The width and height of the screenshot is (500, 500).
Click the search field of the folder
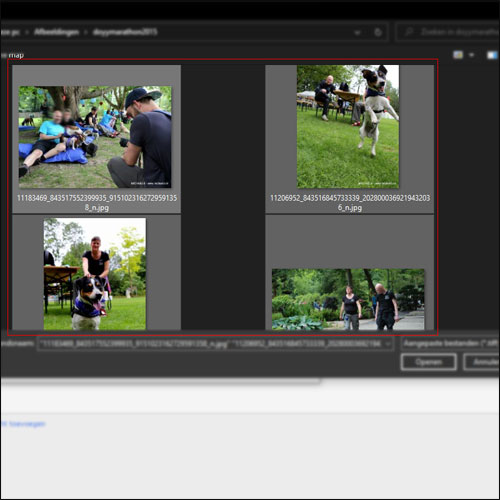click(448, 32)
